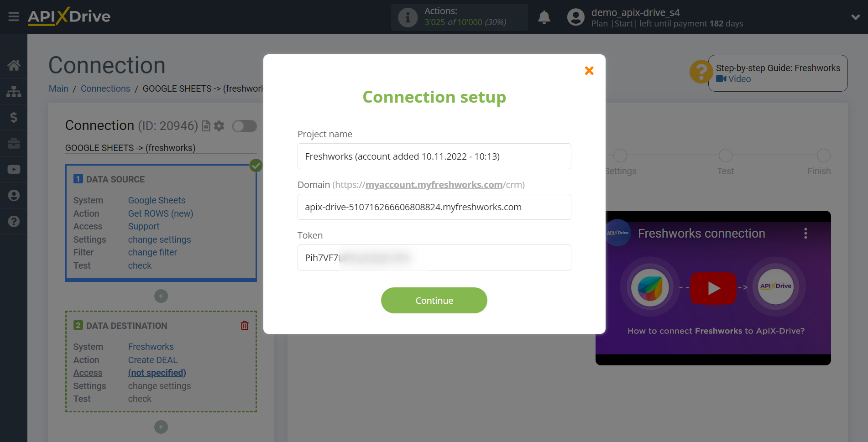Open Connections breadcrumb link
This screenshot has height=442, width=868.
(x=105, y=88)
